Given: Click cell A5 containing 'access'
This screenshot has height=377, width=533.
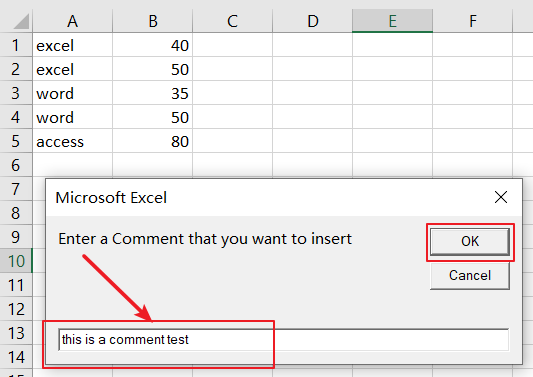Looking at the screenshot, I should (72, 141).
